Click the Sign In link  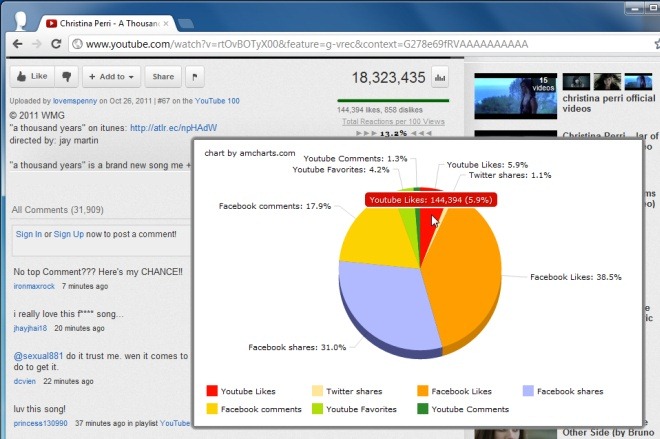pyautogui.click(x=29, y=234)
